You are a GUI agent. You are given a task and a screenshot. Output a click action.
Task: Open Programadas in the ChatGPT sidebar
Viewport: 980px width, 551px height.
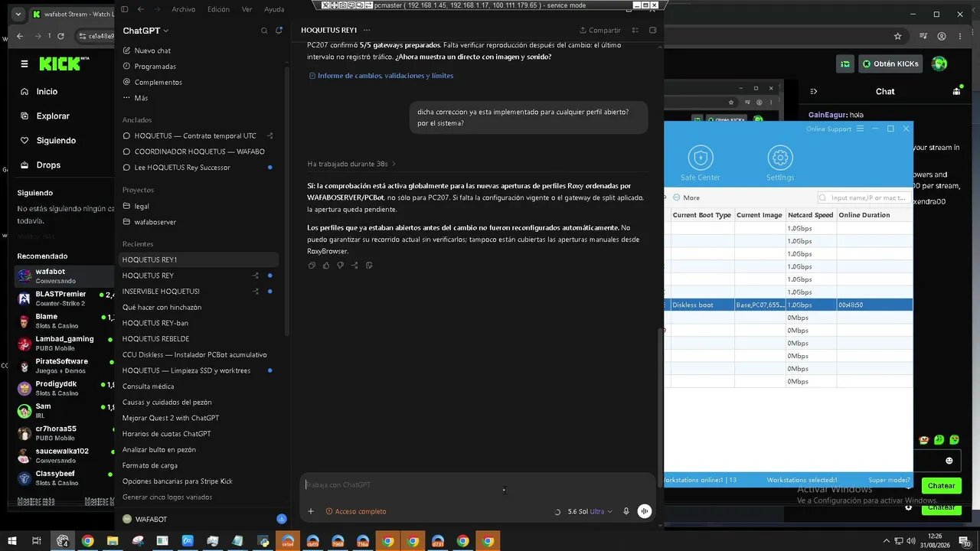(x=149, y=67)
